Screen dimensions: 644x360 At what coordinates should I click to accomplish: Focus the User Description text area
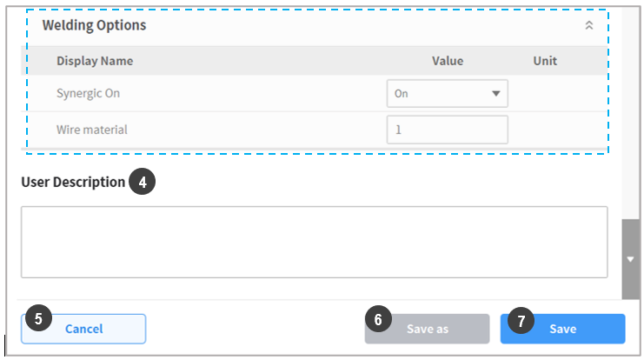(314, 242)
